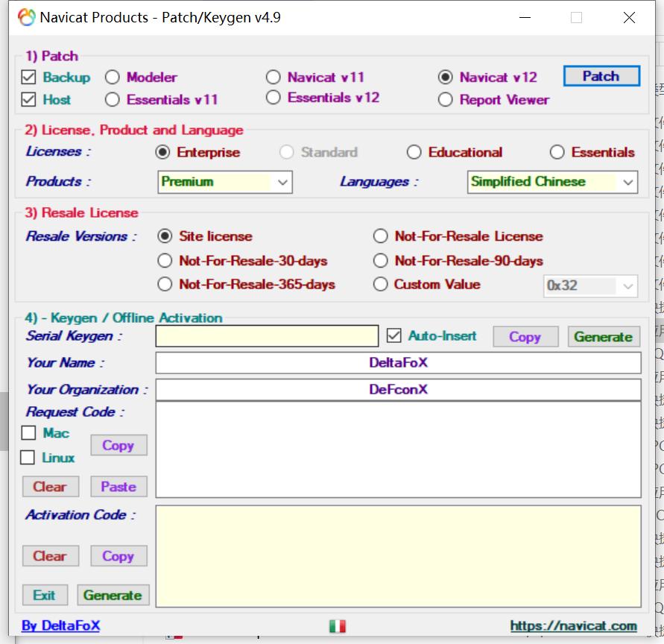Click the Exit button
This screenshot has height=644, width=664.
pyautogui.click(x=45, y=595)
